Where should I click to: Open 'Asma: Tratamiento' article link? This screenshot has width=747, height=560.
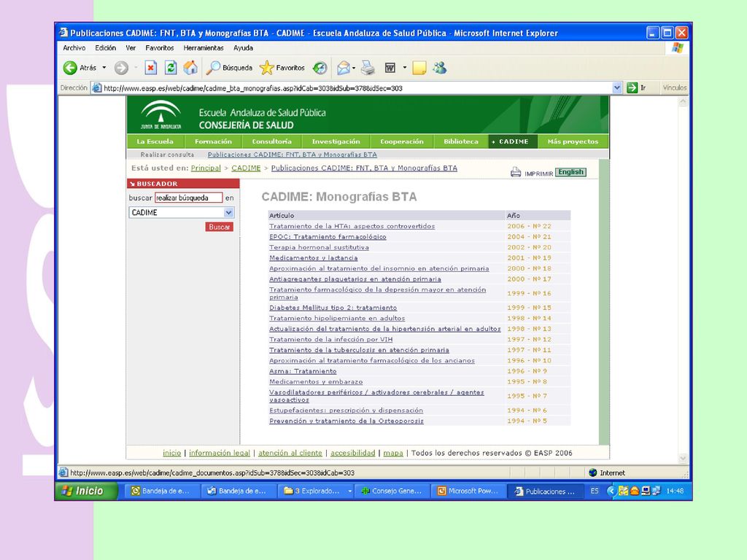303,371
